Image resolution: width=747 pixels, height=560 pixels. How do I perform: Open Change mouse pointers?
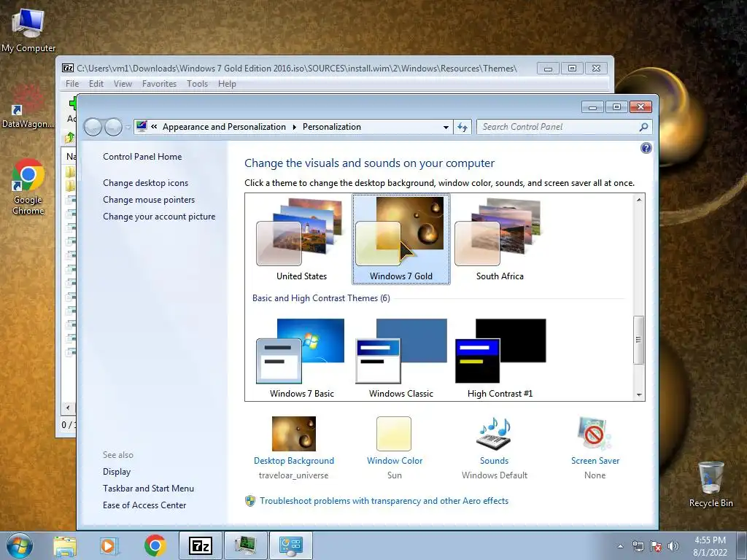149,200
